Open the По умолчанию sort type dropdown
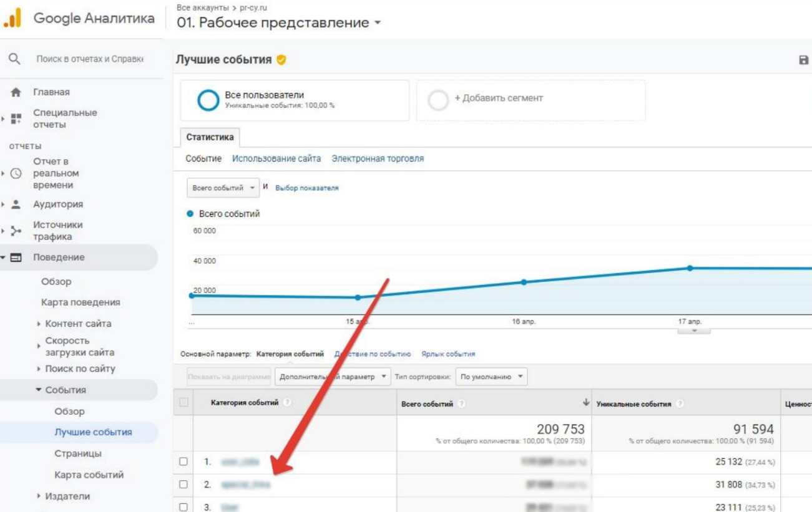Viewport: 812px width, 512px height. click(x=491, y=377)
